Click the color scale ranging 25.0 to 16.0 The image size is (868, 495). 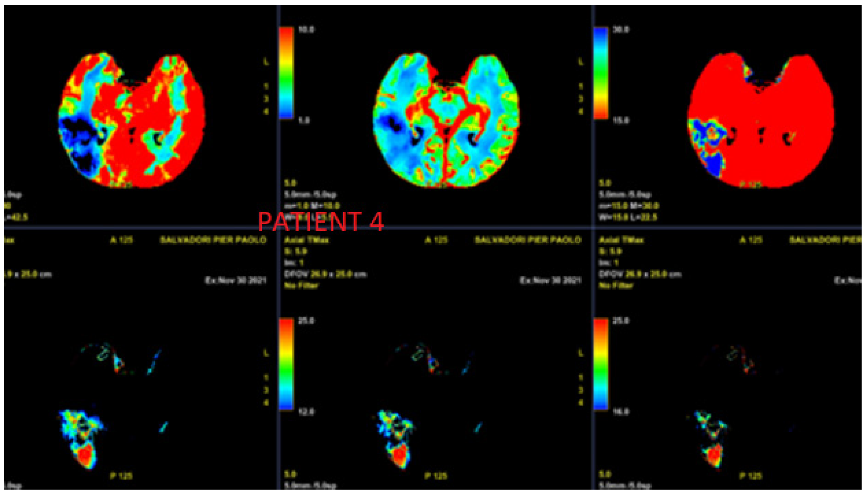(x=601, y=364)
